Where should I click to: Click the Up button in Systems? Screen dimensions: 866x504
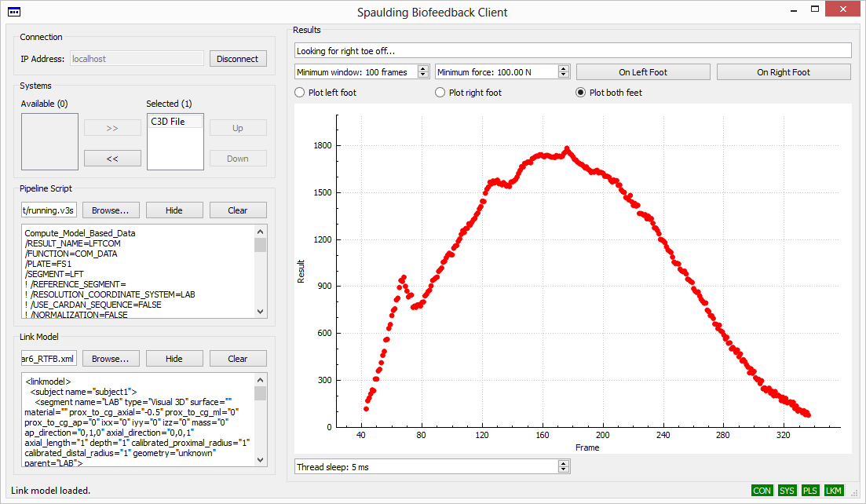237,128
